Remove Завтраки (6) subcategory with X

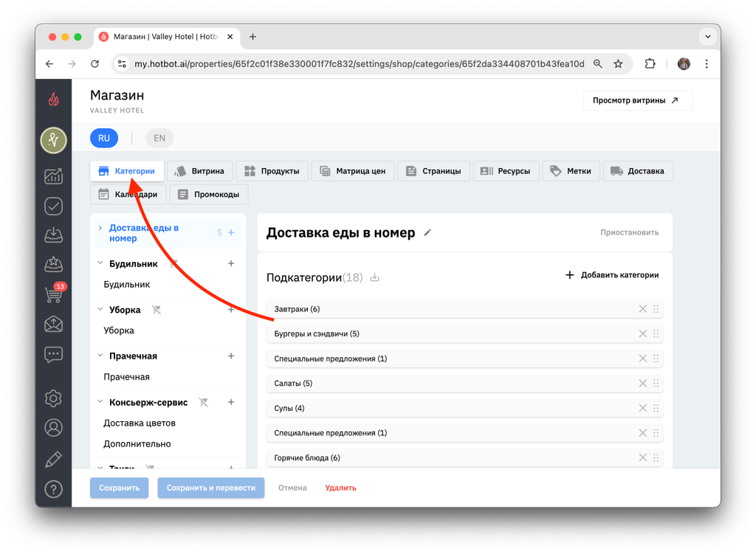click(643, 309)
